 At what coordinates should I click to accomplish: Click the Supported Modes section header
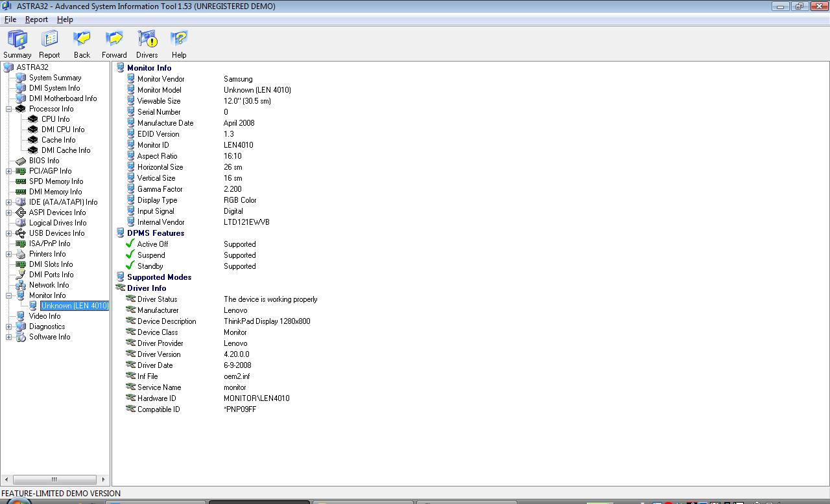point(159,277)
